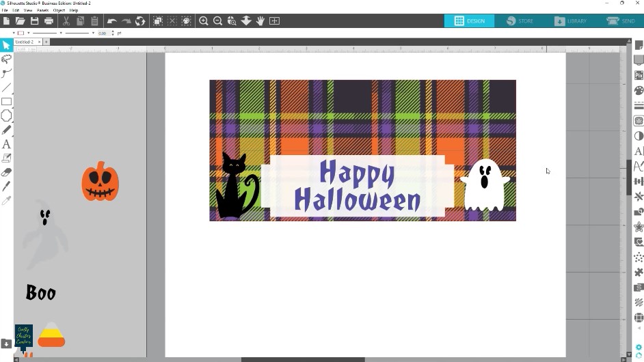This screenshot has height=362, width=644.
Task: Click the line thickness value field
Action: [x=103, y=33]
